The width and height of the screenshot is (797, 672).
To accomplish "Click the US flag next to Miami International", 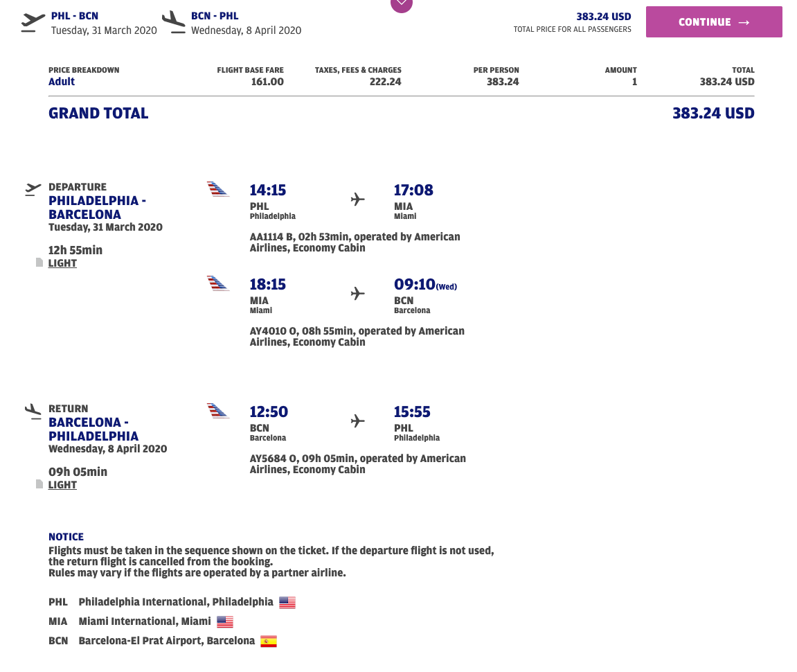I will (x=225, y=621).
